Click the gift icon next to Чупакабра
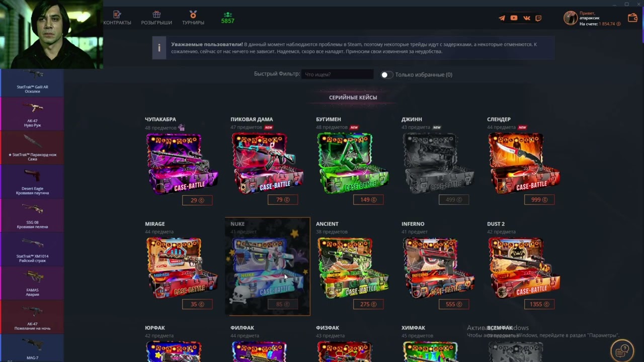This screenshot has height=362, width=644. pyautogui.click(x=182, y=128)
